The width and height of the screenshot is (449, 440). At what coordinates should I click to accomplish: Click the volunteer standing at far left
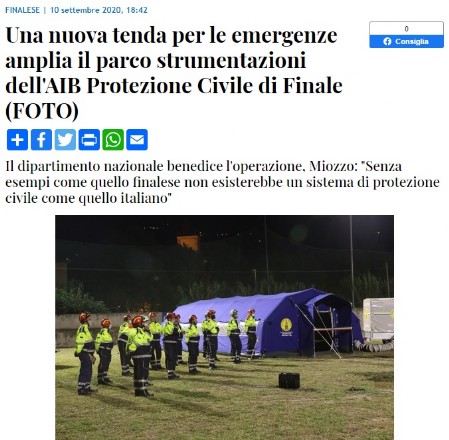85,354
